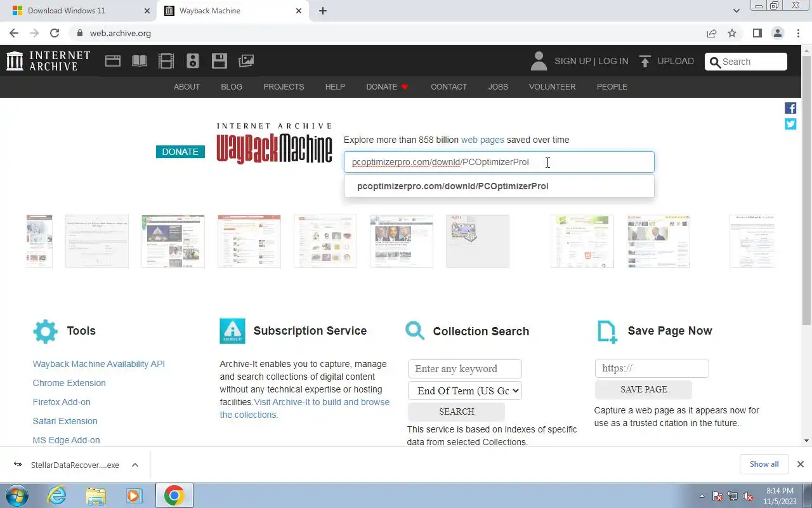Open the Firefox Add-on link

[62, 402]
